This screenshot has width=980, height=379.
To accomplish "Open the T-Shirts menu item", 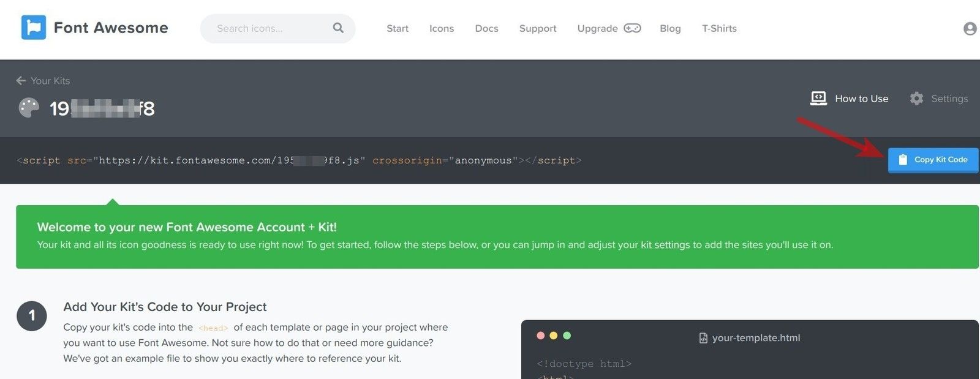I will (x=719, y=28).
